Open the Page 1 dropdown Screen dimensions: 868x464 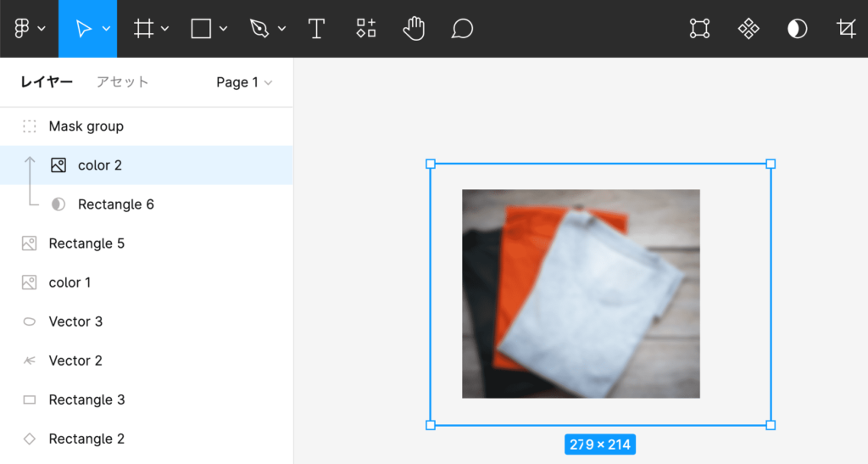tap(244, 82)
